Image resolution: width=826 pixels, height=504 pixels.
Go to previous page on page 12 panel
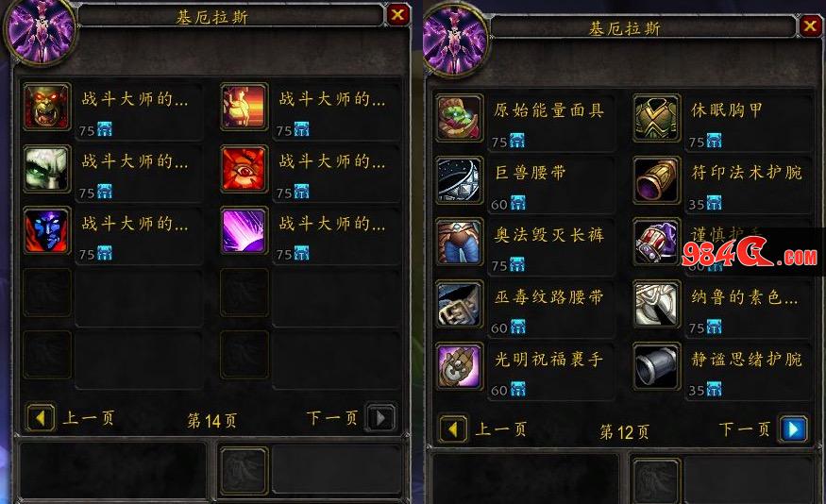tap(453, 429)
